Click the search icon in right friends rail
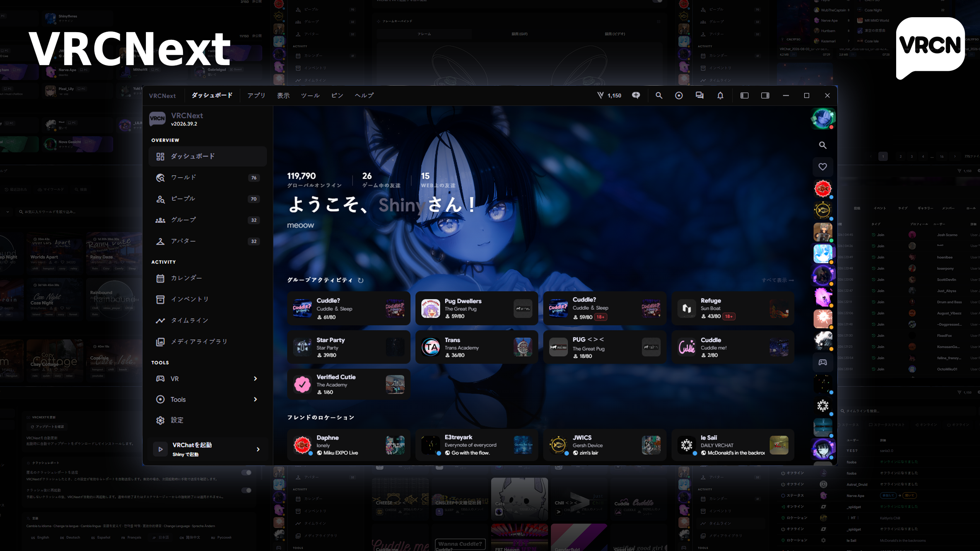The height and width of the screenshot is (551, 980). [822, 145]
